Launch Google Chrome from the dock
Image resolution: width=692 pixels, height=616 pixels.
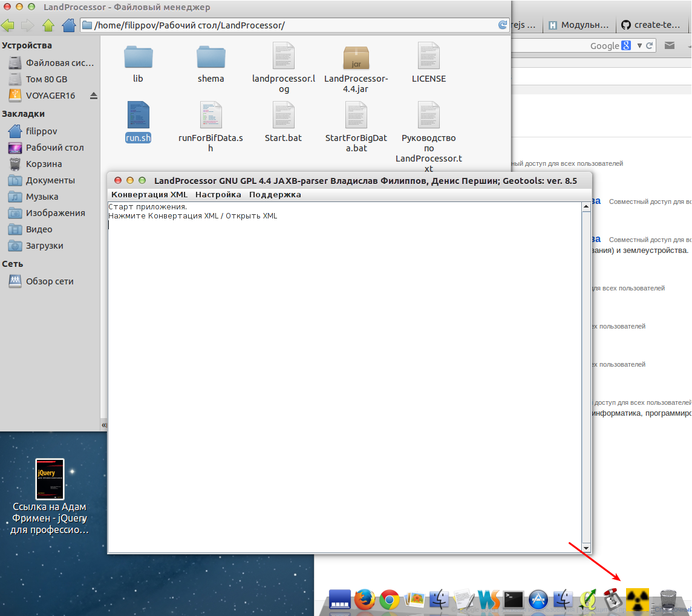tap(390, 599)
